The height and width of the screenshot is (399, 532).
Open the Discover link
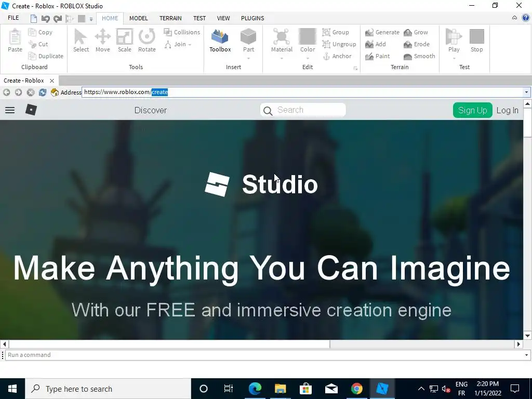(x=151, y=110)
